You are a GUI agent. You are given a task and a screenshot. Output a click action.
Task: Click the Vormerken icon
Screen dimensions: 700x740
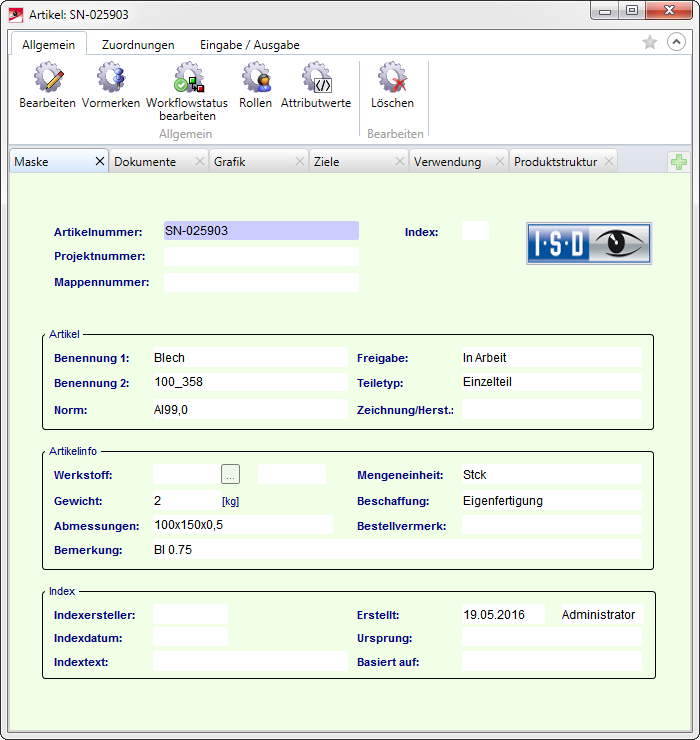110,78
